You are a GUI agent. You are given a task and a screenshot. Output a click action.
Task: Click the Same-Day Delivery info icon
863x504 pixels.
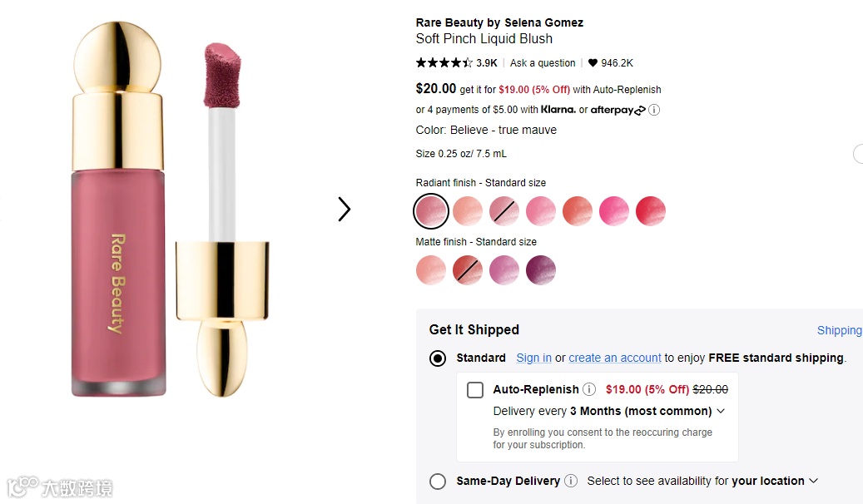[x=571, y=481]
